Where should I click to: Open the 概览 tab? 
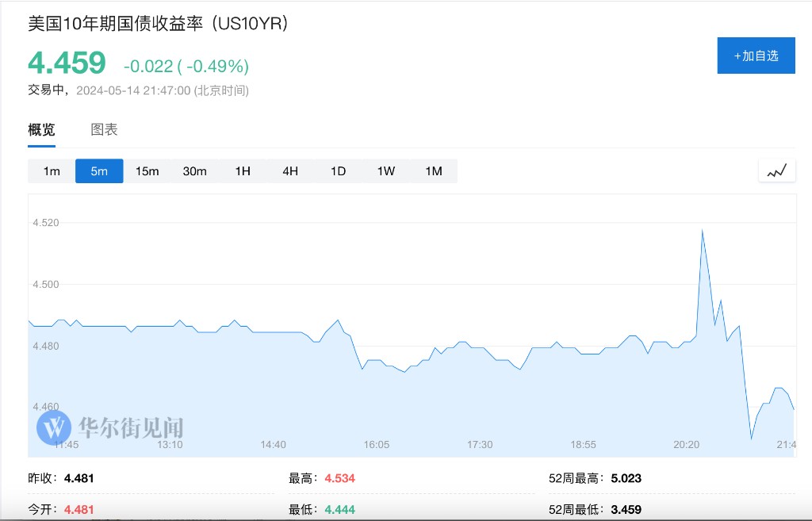(41, 130)
